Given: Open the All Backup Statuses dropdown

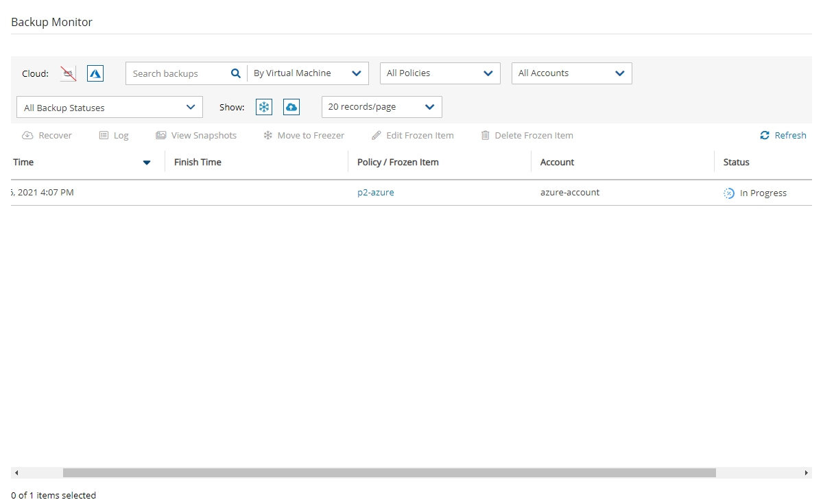Looking at the screenshot, I should (x=109, y=108).
